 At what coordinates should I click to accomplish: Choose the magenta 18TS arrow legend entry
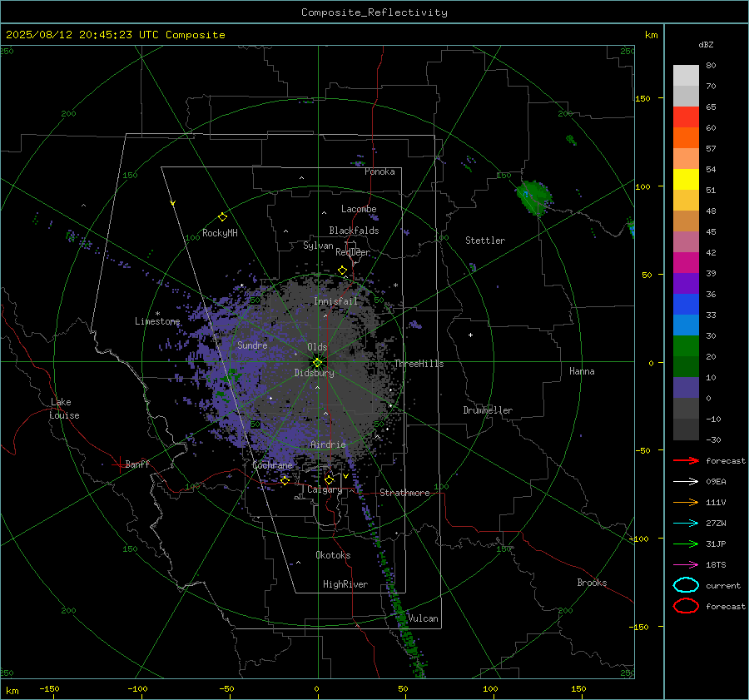point(686,565)
